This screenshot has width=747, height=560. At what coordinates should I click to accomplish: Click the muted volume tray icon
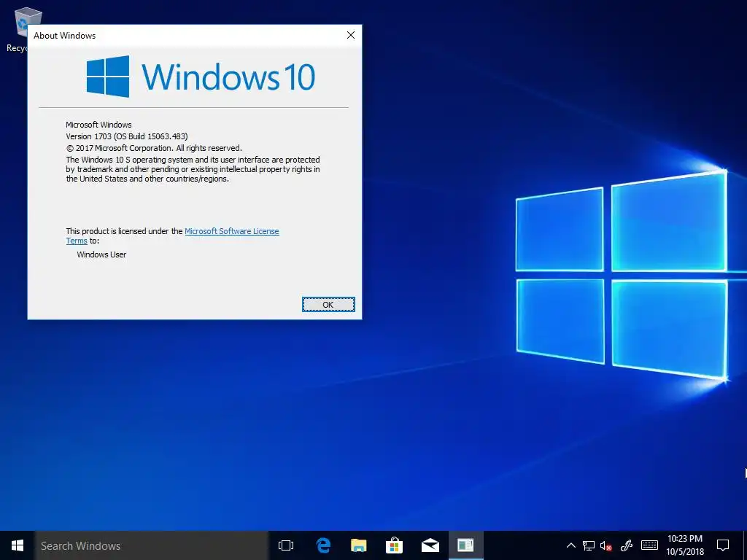point(606,545)
